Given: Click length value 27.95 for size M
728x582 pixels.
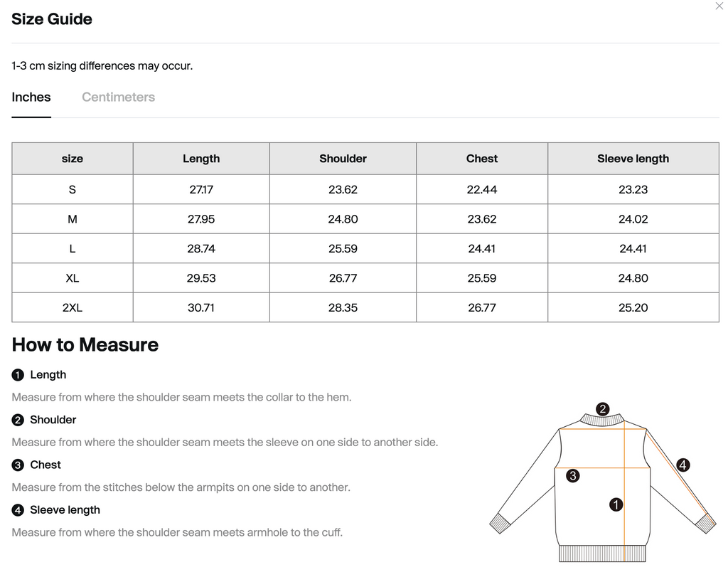Looking at the screenshot, I should pos(201,219).
